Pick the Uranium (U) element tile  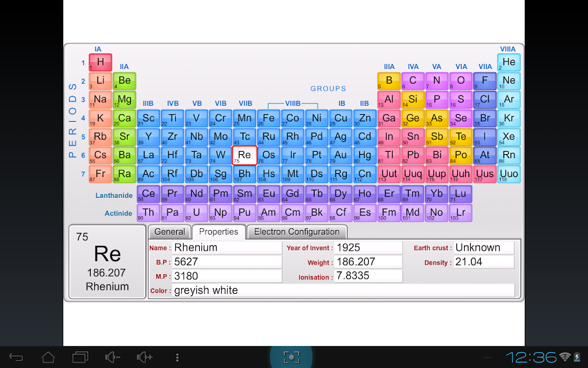pyautogui.click(x=196, y=213)
